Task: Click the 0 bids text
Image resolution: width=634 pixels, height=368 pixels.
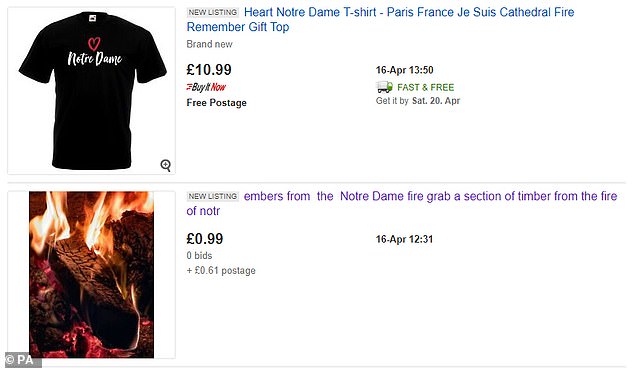Action: pos(199,256)
